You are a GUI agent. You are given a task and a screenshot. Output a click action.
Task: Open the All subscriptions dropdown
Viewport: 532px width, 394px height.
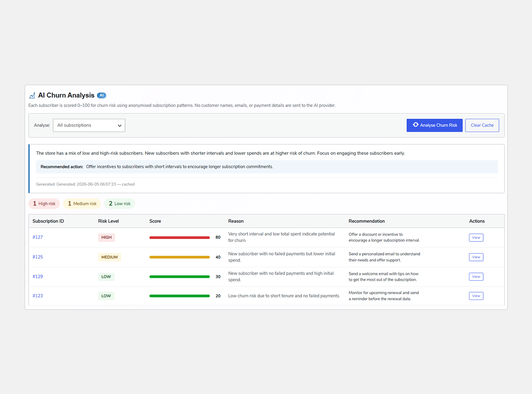click(89, 125)
